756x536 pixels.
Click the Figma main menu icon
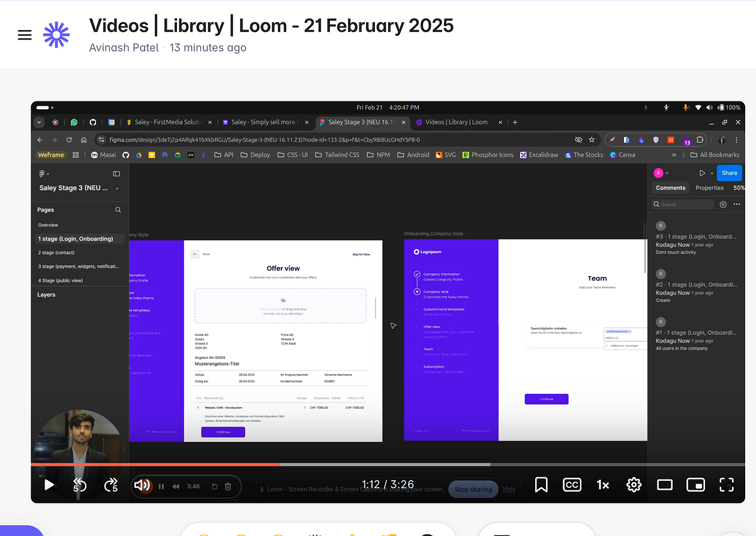(x=41, y=173)
